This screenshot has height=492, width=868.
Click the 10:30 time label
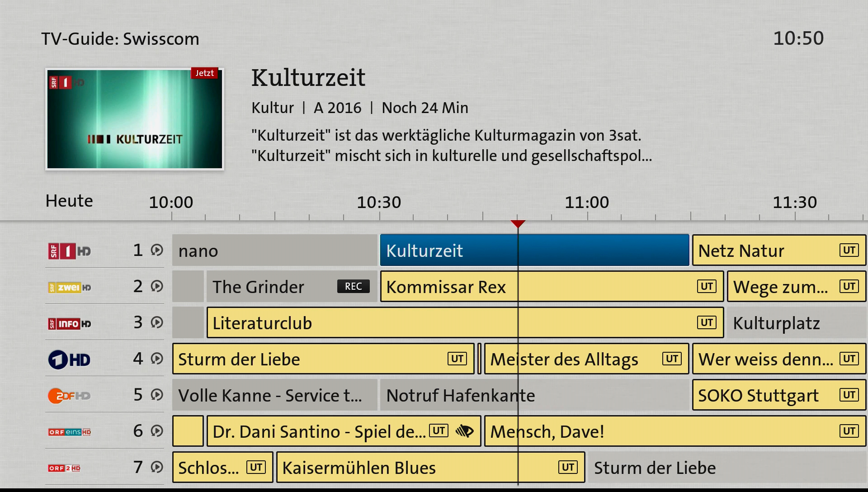tap(379, 202)
